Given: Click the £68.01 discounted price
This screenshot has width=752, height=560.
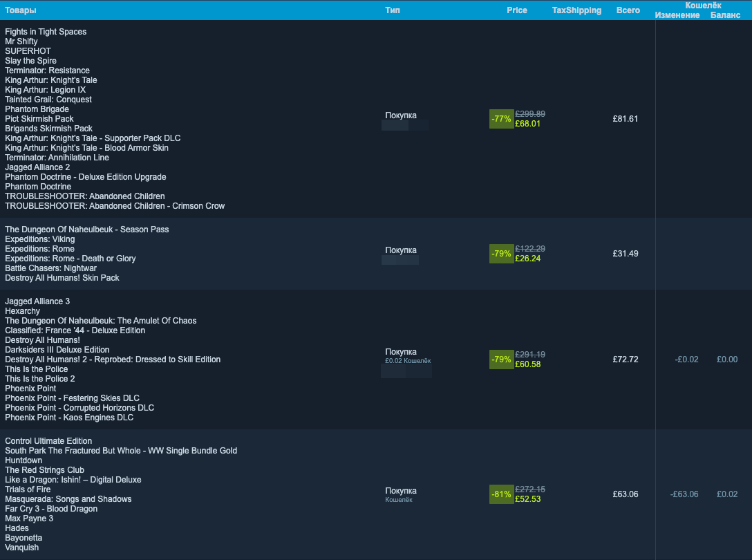Looking at the screenshot, I should 527,124.
